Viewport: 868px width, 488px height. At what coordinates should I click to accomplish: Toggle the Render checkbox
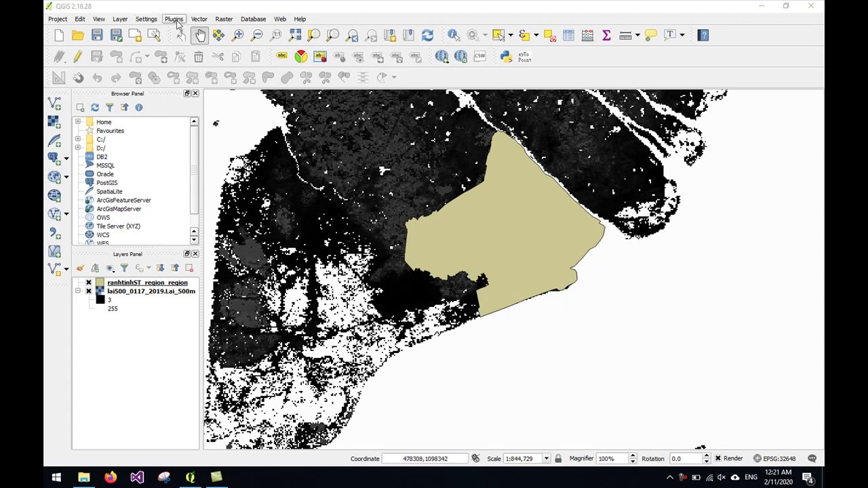[718, 459]
